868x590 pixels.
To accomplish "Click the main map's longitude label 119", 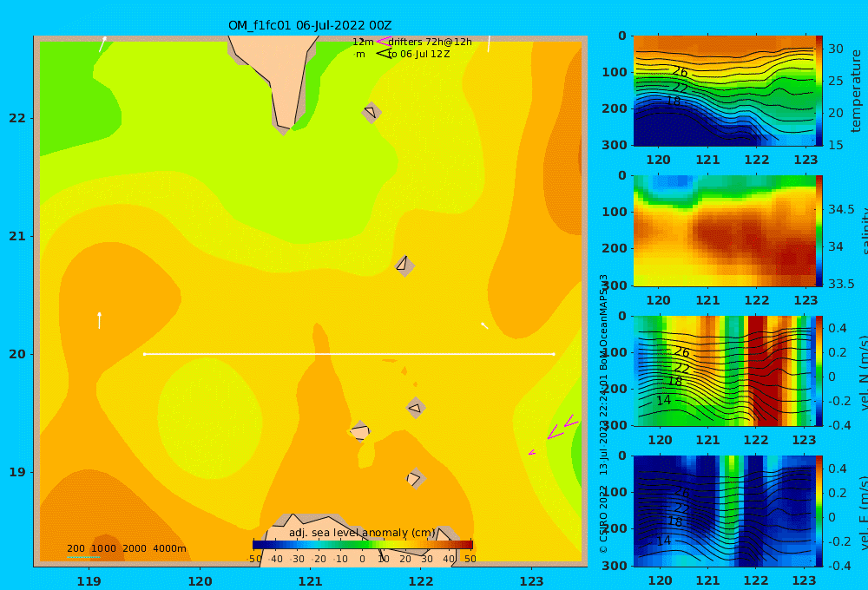I will point(89,581).
